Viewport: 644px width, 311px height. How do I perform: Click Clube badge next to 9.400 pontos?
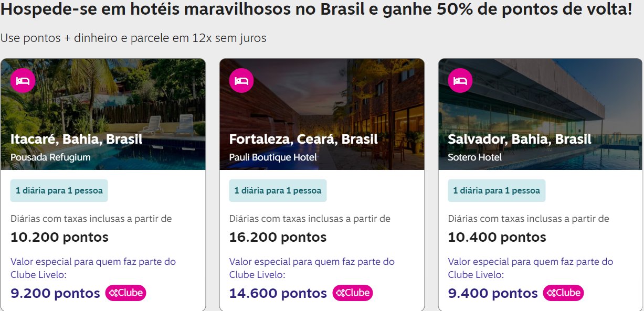point(563,293)
